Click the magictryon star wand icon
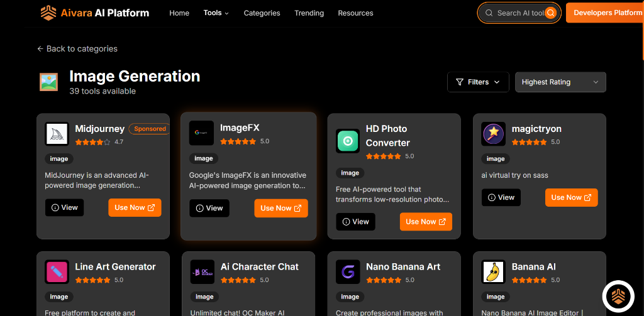The image size is (644, 316). point(493,134)
